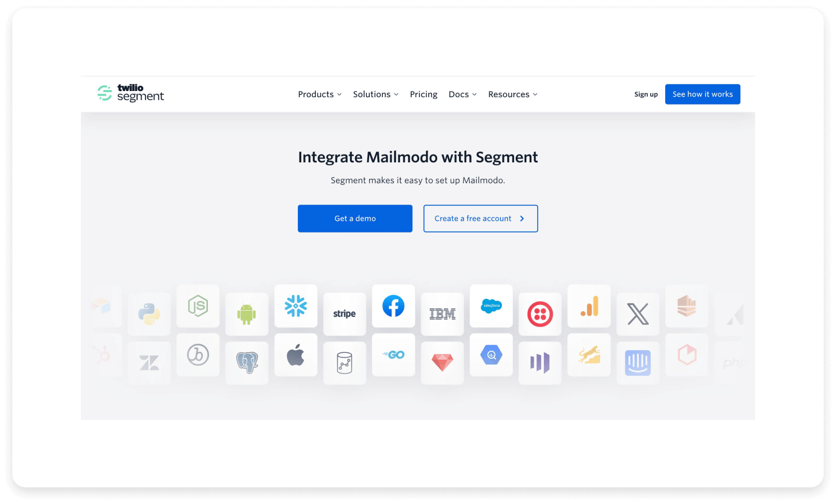Open the Products menu
836x504 pixels.
pyautogui.click(x=320, y=94)
